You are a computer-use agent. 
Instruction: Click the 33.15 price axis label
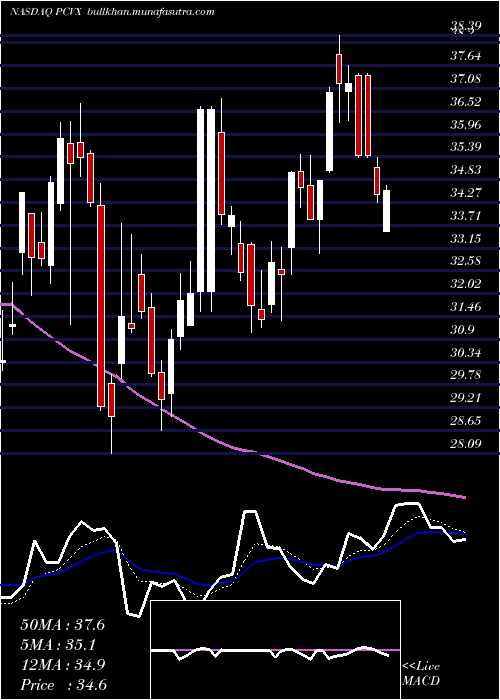466,239
